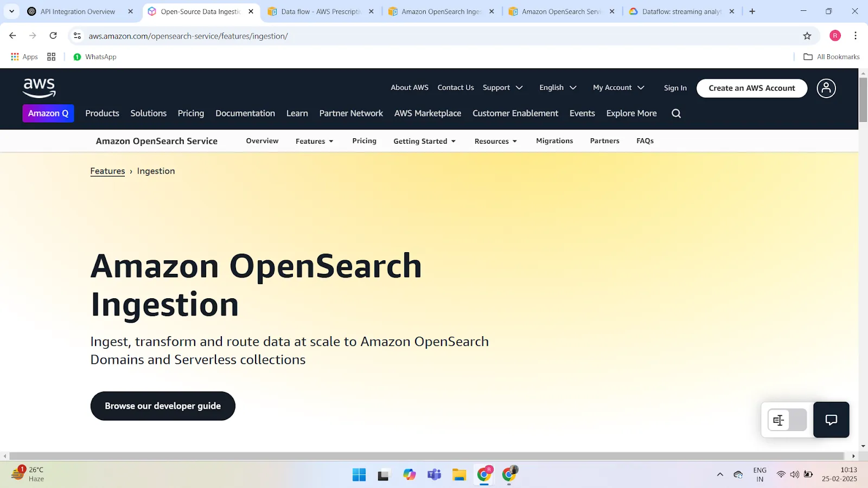Open All Bookmarks folder
Viewport: 868px width, 488px height.
tap(832, 57)
